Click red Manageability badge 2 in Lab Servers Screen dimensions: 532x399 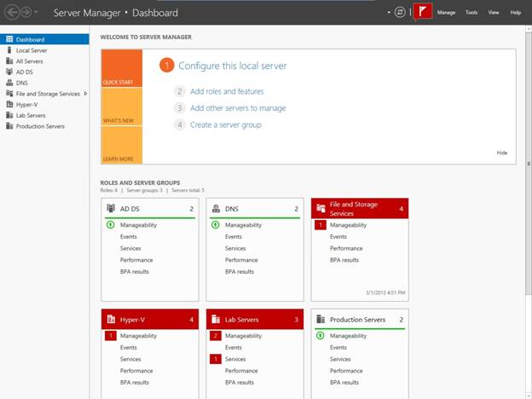click(216, 336)
